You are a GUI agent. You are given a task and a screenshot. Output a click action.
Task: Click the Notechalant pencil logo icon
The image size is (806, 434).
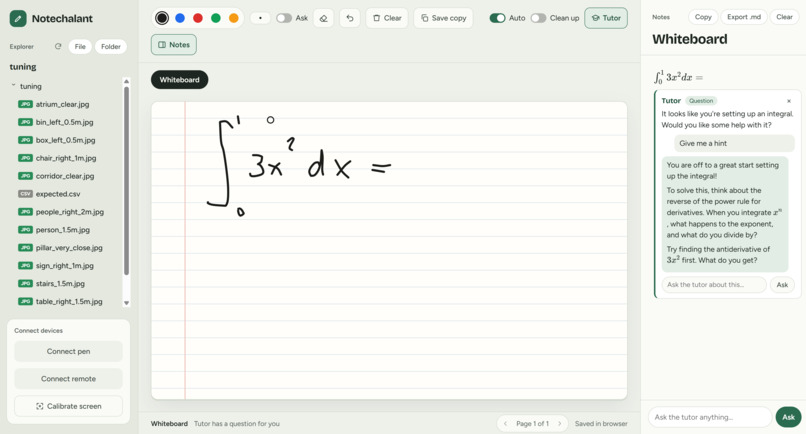[x=18, y=19]
